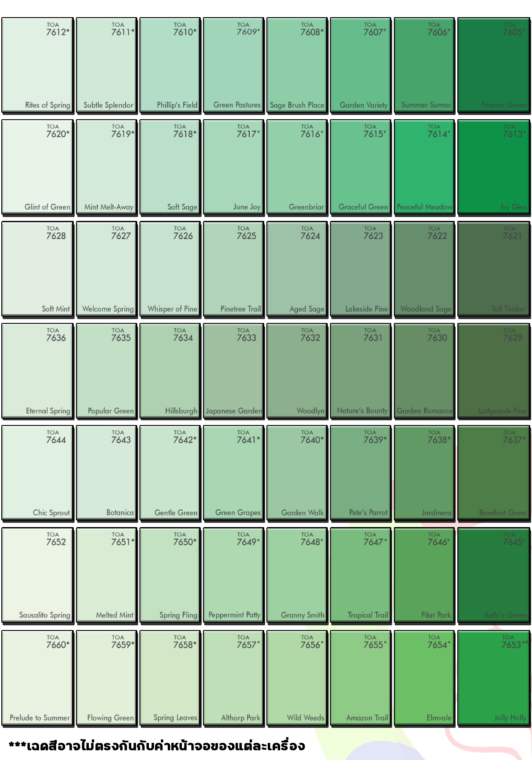Click the Flowing Green 7659 swatch

tap(106, 678)
